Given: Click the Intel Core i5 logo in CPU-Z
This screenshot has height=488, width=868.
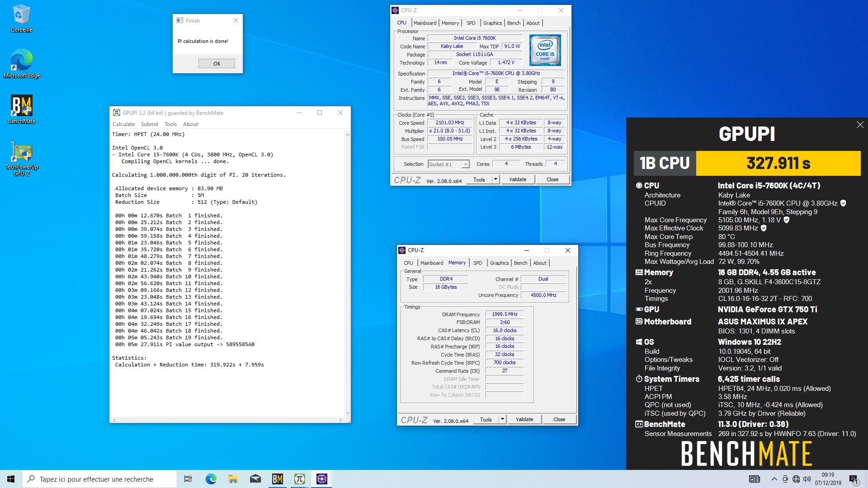Looking at the screenshot, I should tap(545, 50).
